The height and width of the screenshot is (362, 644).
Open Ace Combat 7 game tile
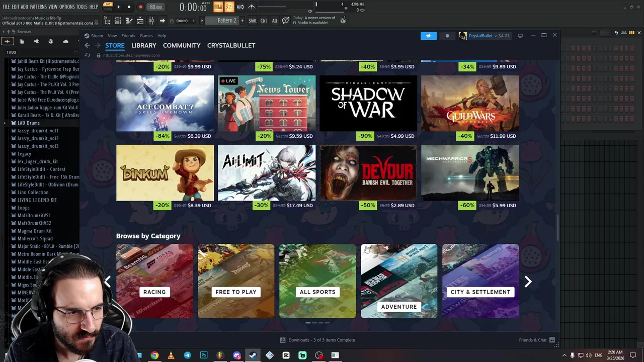(x=165, y=103)
